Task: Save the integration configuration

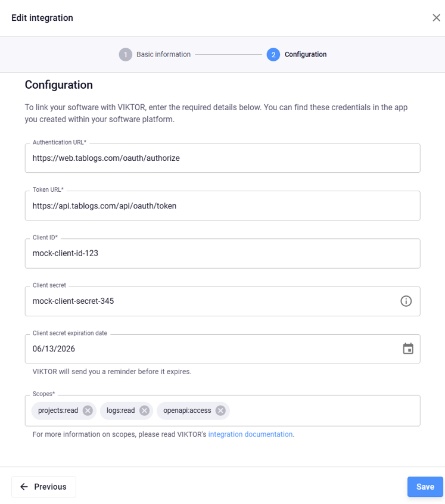Action: click(x=425, y=487)
